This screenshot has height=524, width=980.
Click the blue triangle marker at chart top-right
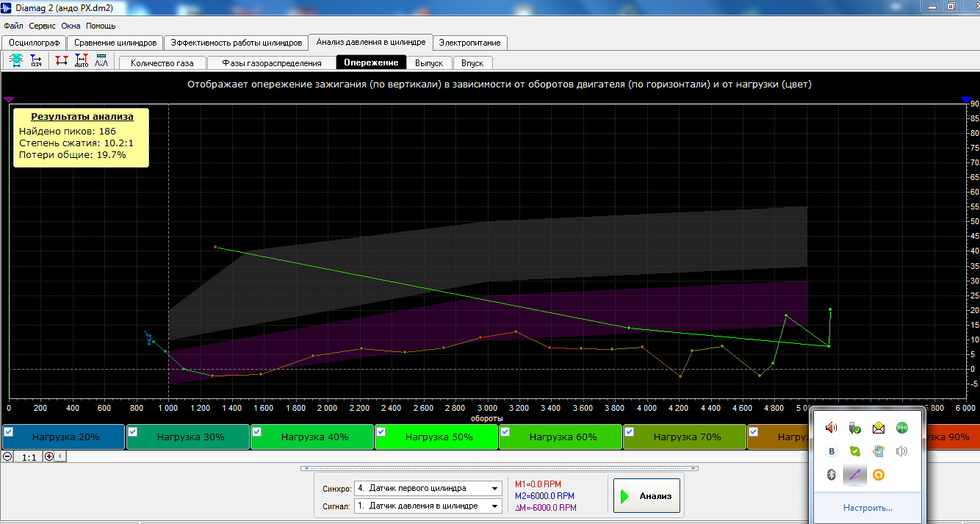pyautogui.click(x=967, y=99)
